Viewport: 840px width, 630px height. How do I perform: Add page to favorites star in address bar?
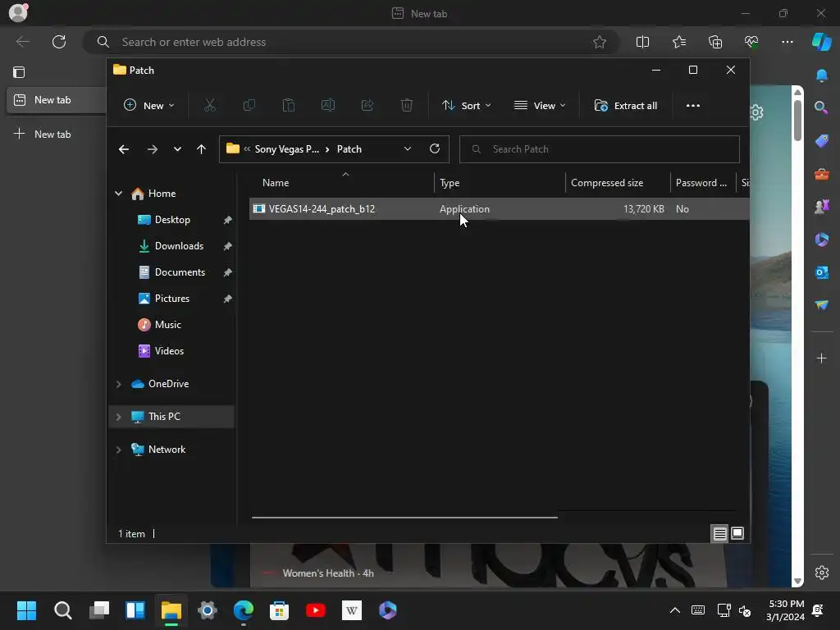click(x=600, y=42)
